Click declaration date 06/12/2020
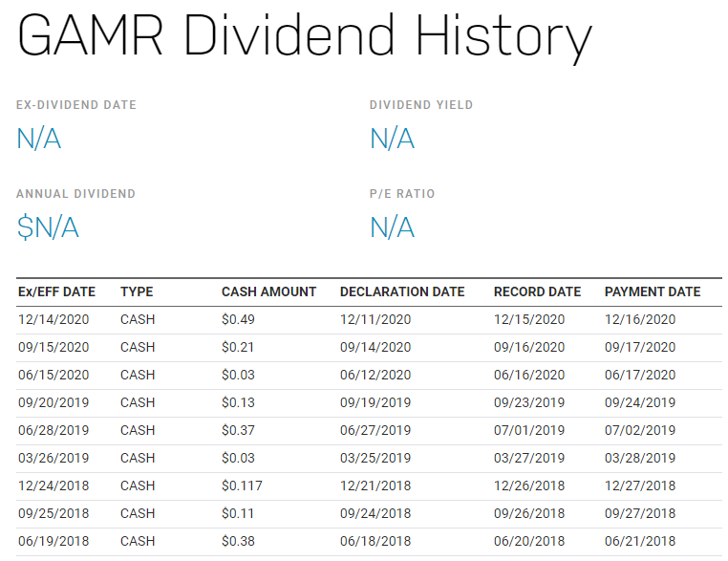 [x=375, y=375]
